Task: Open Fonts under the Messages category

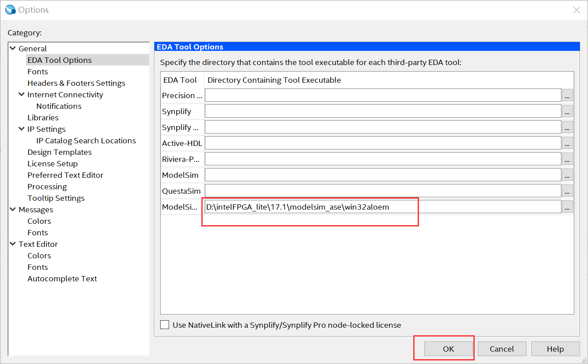Action: point(38,233)
